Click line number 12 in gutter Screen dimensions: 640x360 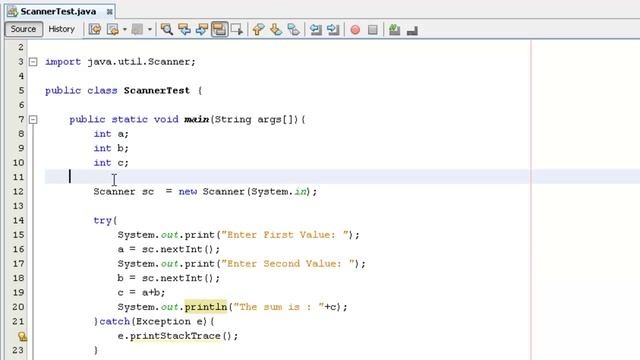click(18, 191)
